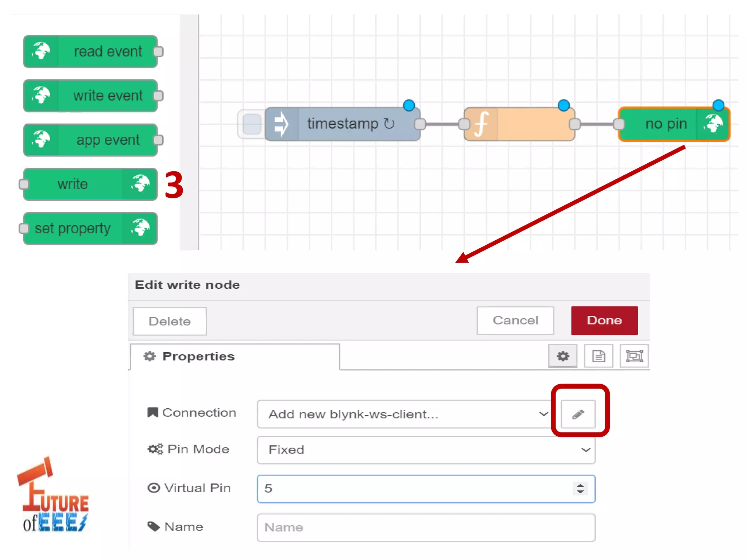Open the node appearance icon

tap(634, 356)
